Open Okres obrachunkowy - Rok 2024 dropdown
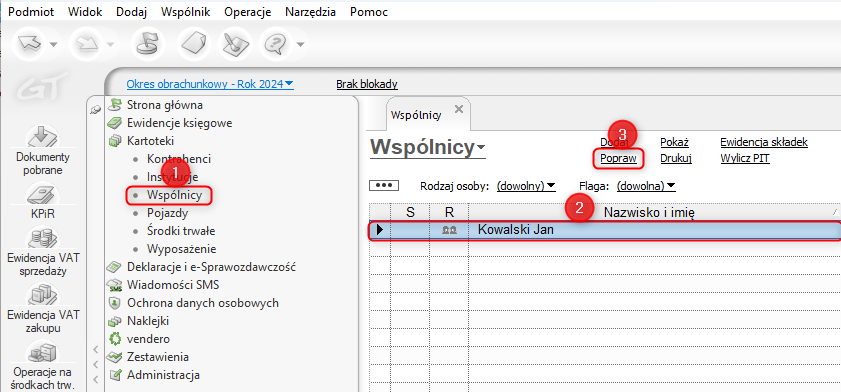This screenshot has height=392, width=841. [210, 84]
